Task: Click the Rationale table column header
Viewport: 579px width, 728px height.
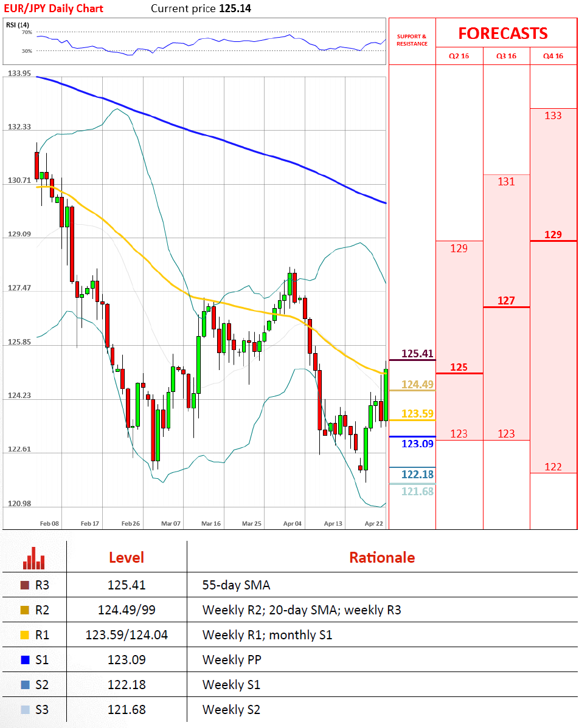Action: (x=382, y=557)
